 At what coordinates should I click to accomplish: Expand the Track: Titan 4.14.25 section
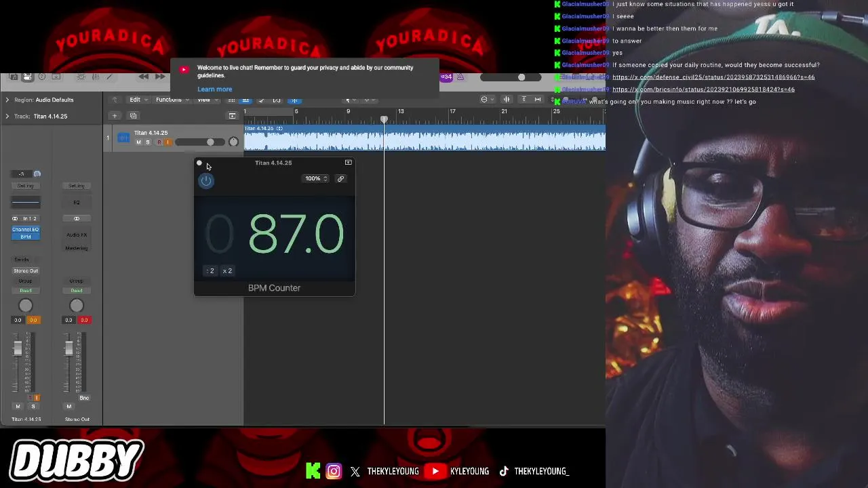point(7,116)
